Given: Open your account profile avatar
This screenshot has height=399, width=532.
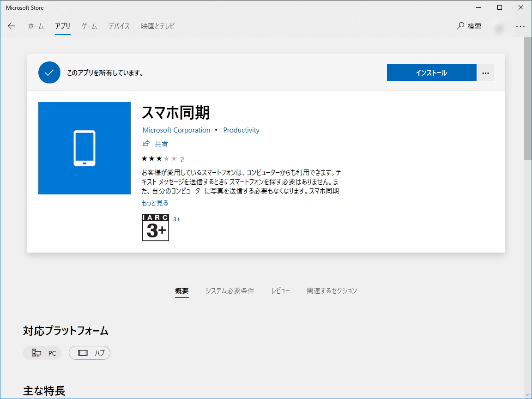Looking at the screenshot, I should 499,26.
